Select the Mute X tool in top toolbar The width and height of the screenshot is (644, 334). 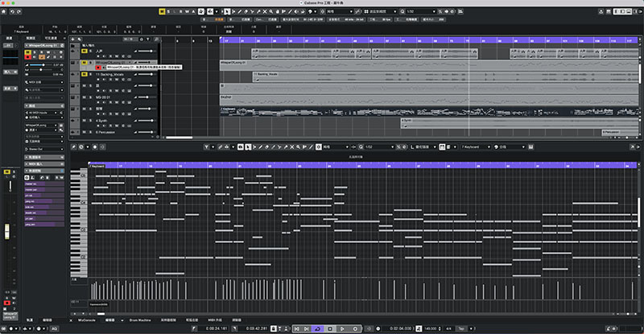click(x=265, y=11)
